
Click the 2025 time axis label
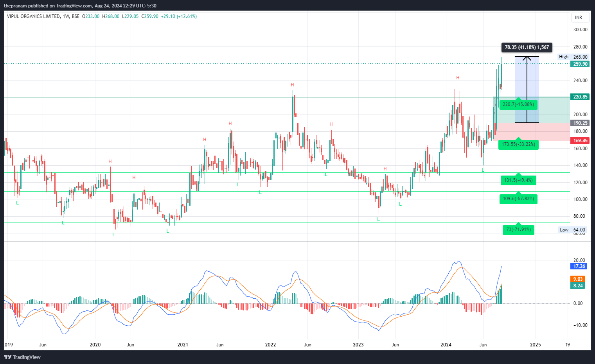[x=535, y=345]
